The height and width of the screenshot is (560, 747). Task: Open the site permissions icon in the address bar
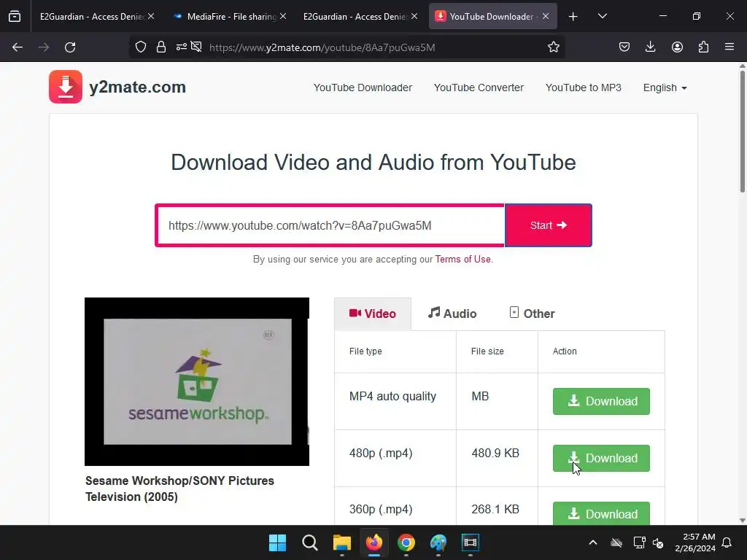click(x=182, y=47)
